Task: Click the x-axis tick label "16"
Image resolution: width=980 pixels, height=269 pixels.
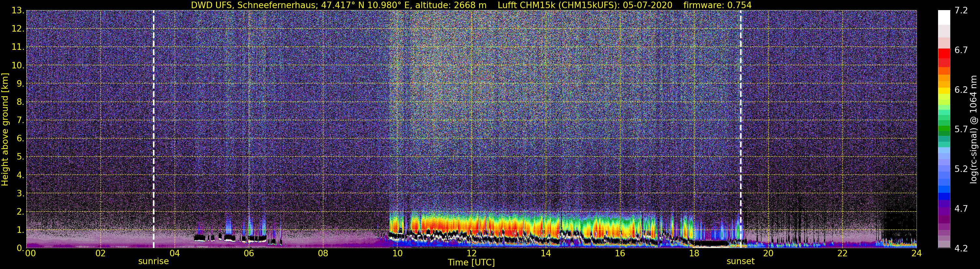Action: click(x=620, y=254)
